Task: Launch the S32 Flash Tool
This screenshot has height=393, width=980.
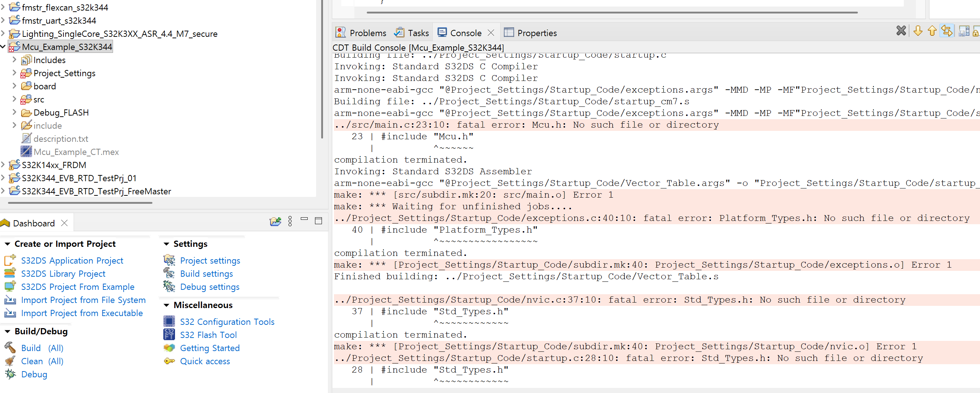Action: [x=208, y=335]
